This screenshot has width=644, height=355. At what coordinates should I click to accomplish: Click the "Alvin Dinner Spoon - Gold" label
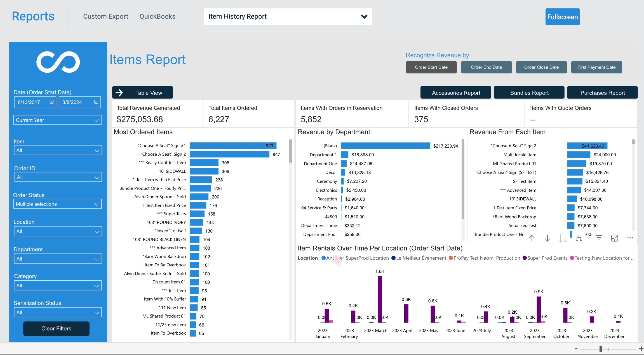(160, 197)
